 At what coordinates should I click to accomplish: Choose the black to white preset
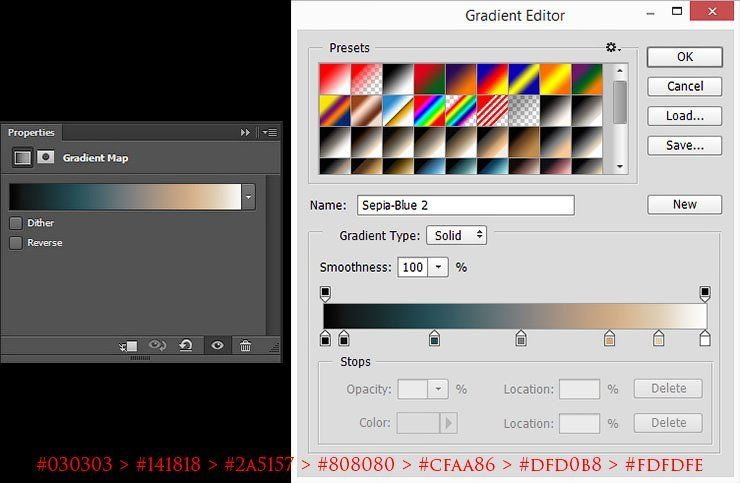[398, 79]
